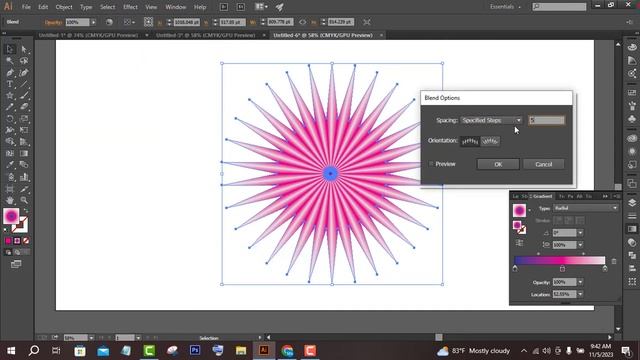Screen dimensions: 640x360
Task: Switch to the Gradient panel tab
Action: [542, 196]
